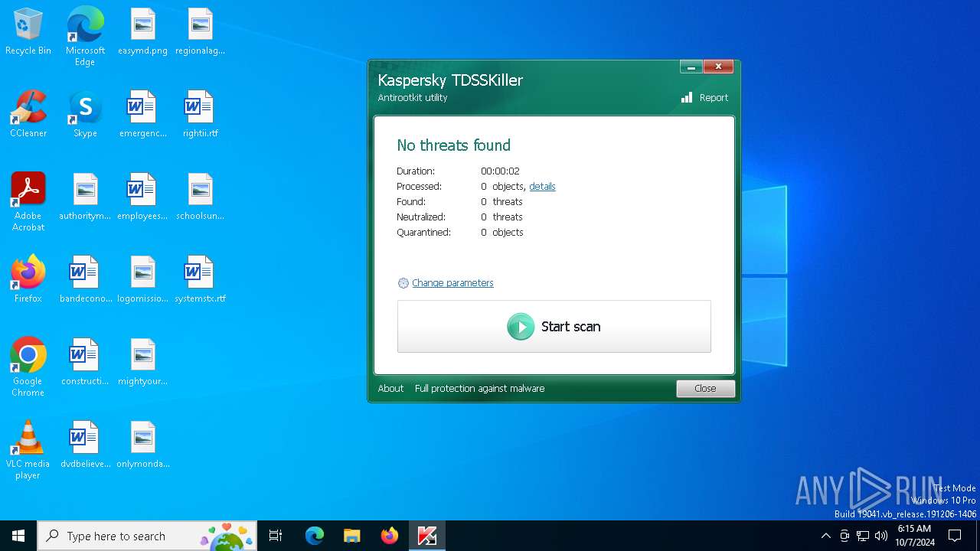Click the Meet Now tray icon
Screen dimensions: 980x551
tap(844, 536)
